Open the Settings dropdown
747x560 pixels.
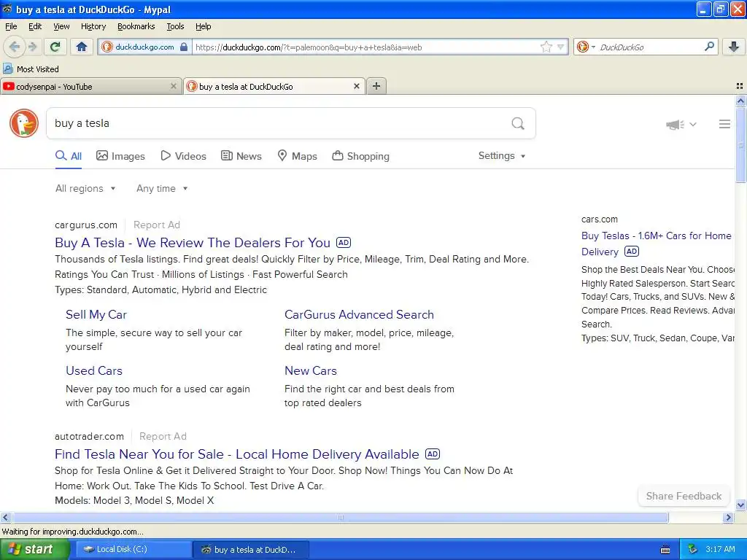click(x=502, y=156)
